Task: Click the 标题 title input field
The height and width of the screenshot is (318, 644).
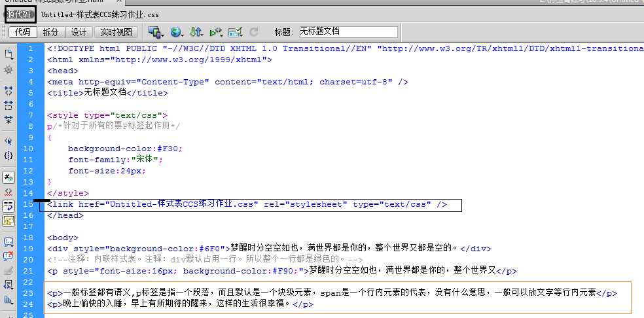Action: click(348, 31)
